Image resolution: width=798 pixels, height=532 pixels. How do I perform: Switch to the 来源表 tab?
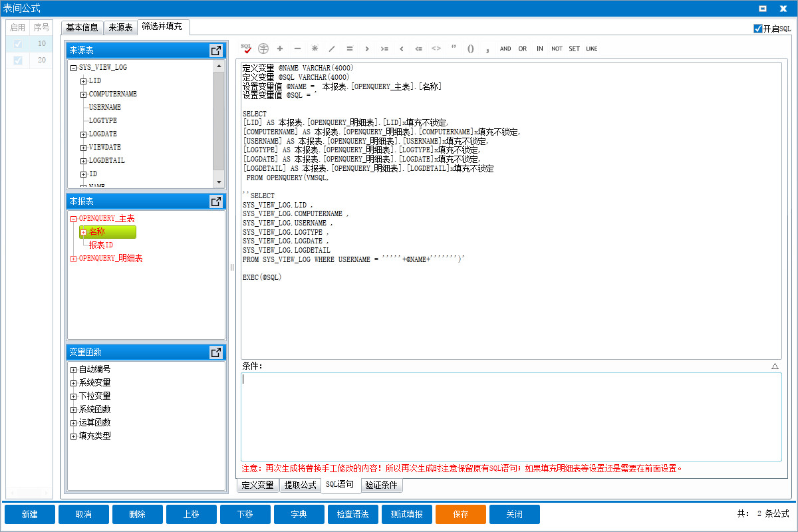pyautogui.click(x=120, y=28)
